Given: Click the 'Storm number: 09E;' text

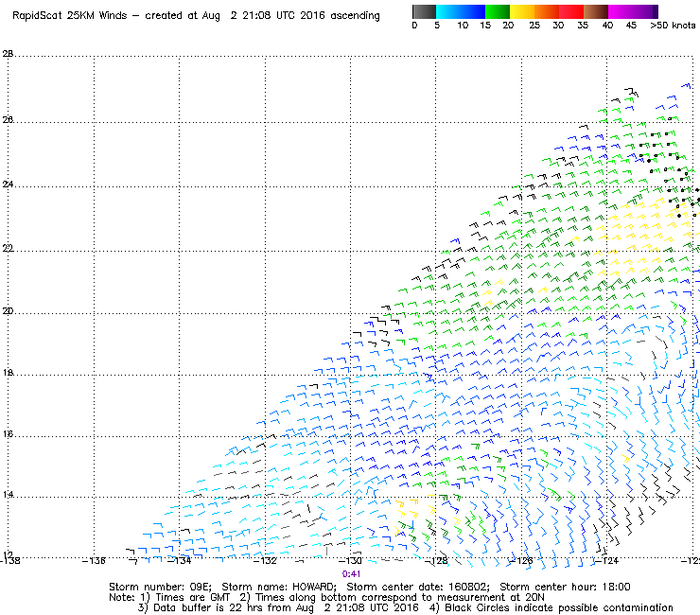Looking at the screenshot, I should point(160,587).
